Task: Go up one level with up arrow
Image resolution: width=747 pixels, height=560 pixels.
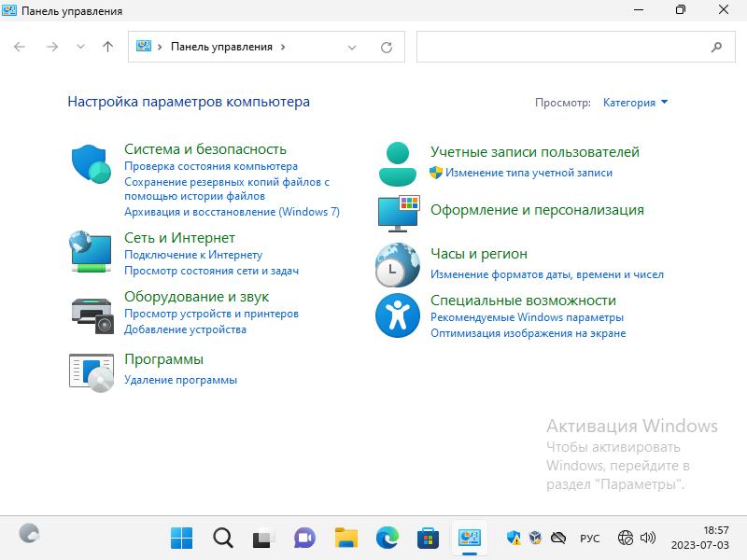Action: click(x=108, y=47)
